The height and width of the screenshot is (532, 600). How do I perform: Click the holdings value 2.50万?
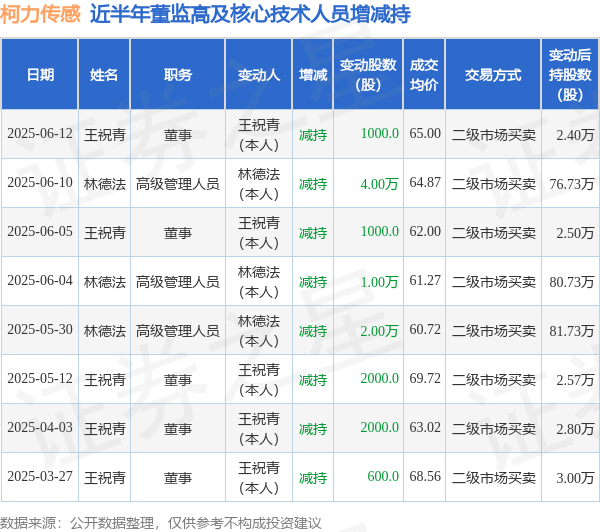[x=575, y=233]
